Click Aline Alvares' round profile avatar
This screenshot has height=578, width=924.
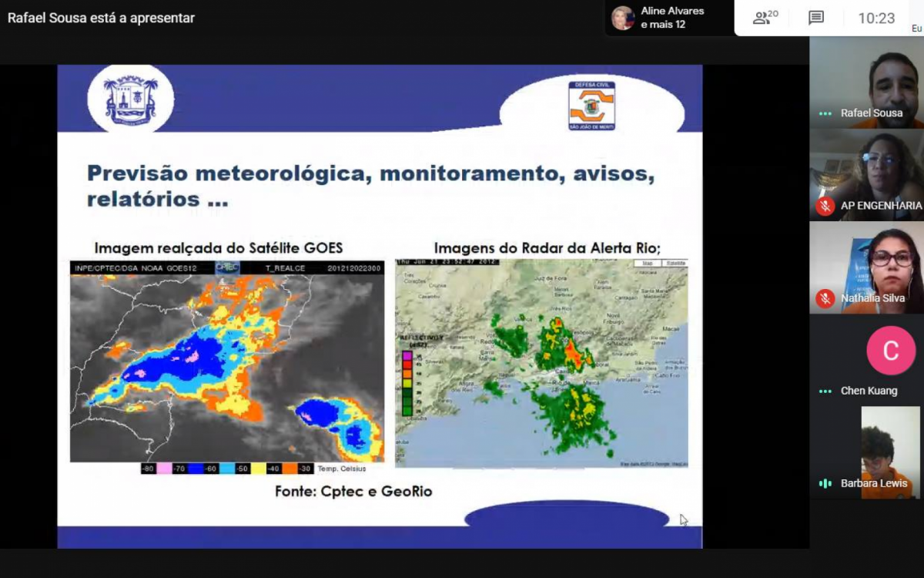(x=622, y=18)
